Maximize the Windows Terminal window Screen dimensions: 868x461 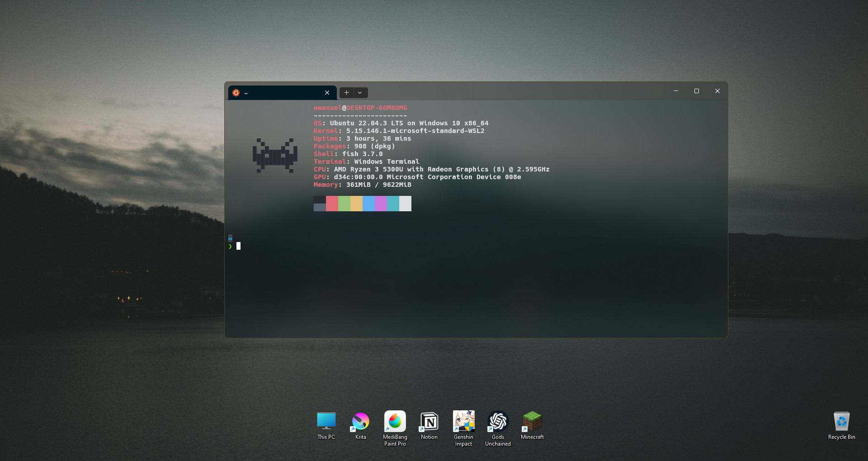[696, 91]
